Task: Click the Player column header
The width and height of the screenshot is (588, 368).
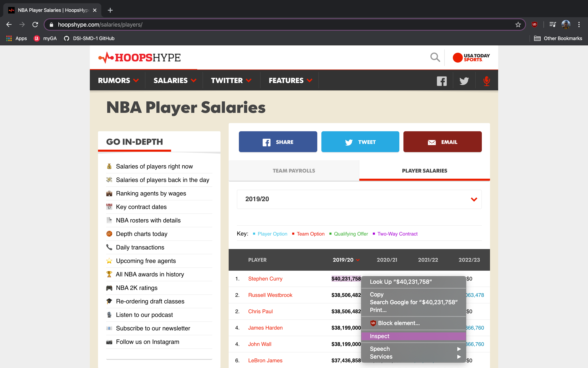Action: pyautogui.click(x=257, y=260)
